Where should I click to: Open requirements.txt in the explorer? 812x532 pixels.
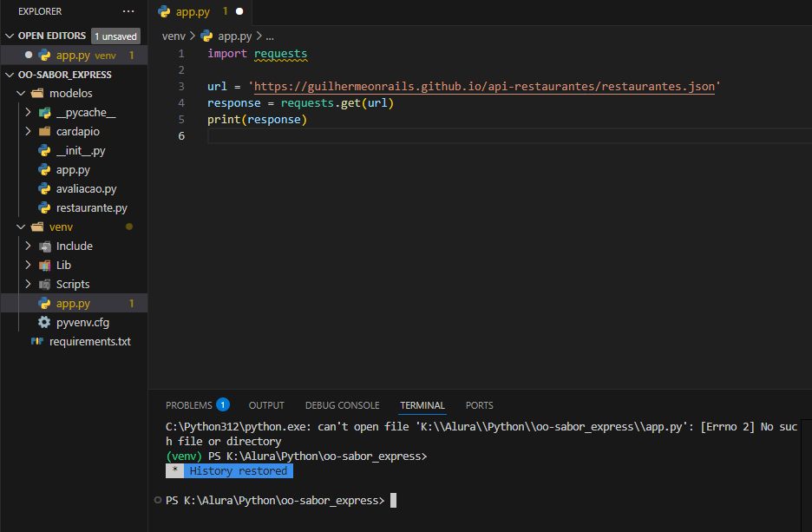(90, 341)
